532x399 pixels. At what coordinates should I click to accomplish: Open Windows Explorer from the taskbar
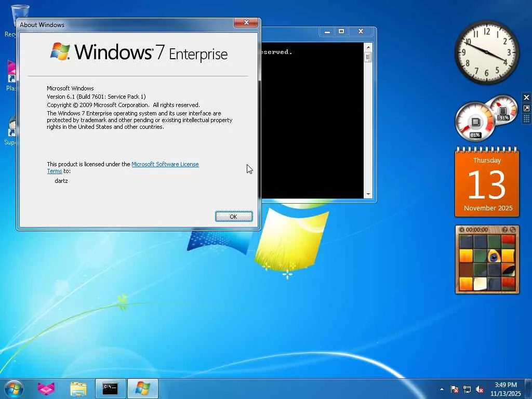pos(78,389)
